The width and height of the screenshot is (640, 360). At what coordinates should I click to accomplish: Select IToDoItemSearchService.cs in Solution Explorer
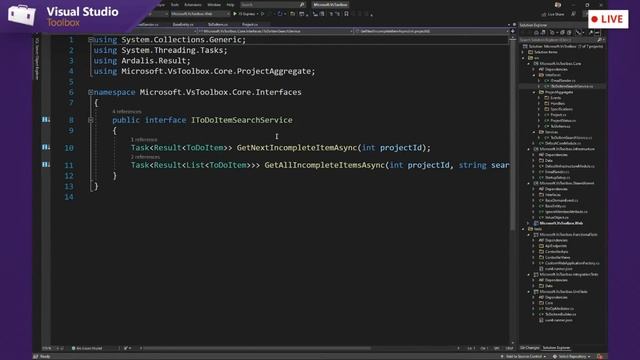(x=571, y=87)
